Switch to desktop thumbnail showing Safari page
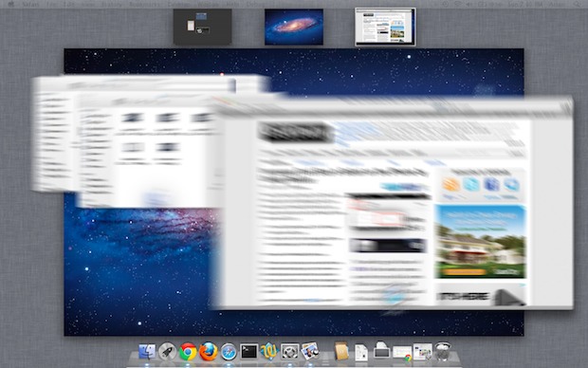The height and width of the screenshot is (368, 588). coord(385,27)
